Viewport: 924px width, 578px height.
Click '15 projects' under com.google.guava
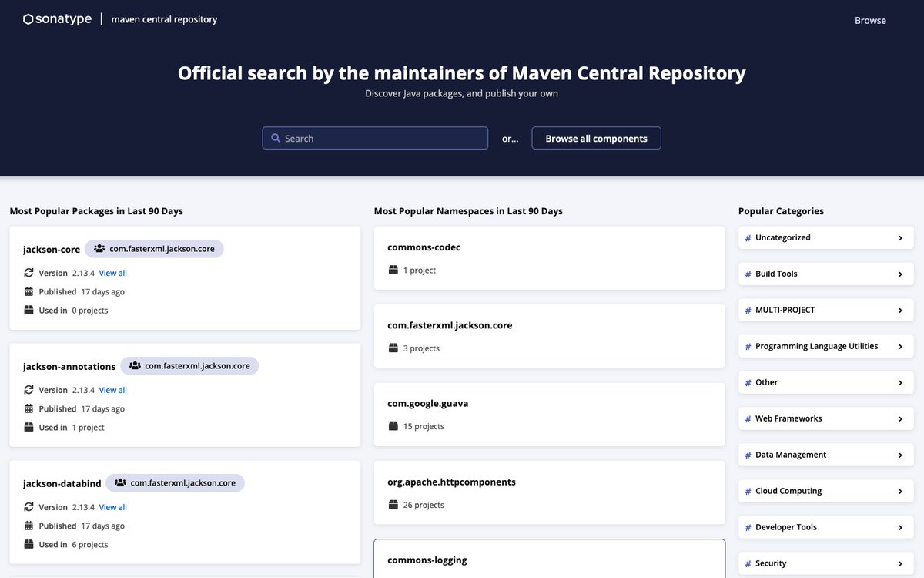423,426
